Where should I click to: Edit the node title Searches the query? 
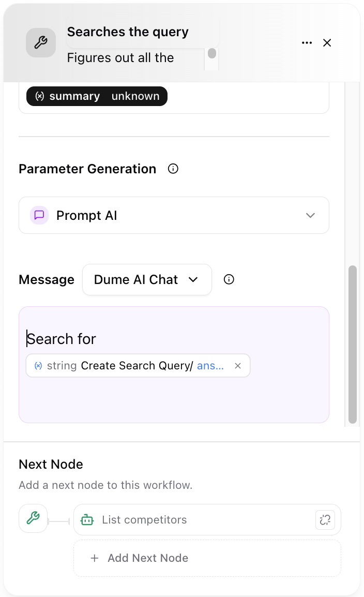[127, 32]
